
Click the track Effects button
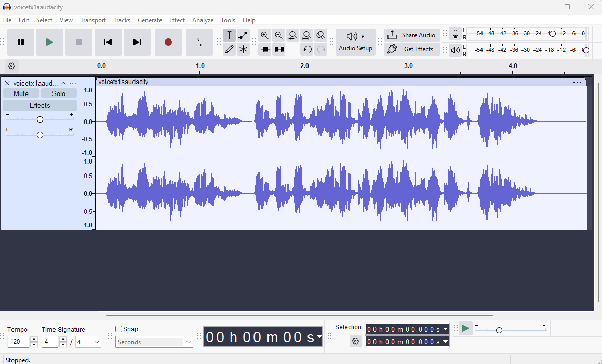(39, 105)
